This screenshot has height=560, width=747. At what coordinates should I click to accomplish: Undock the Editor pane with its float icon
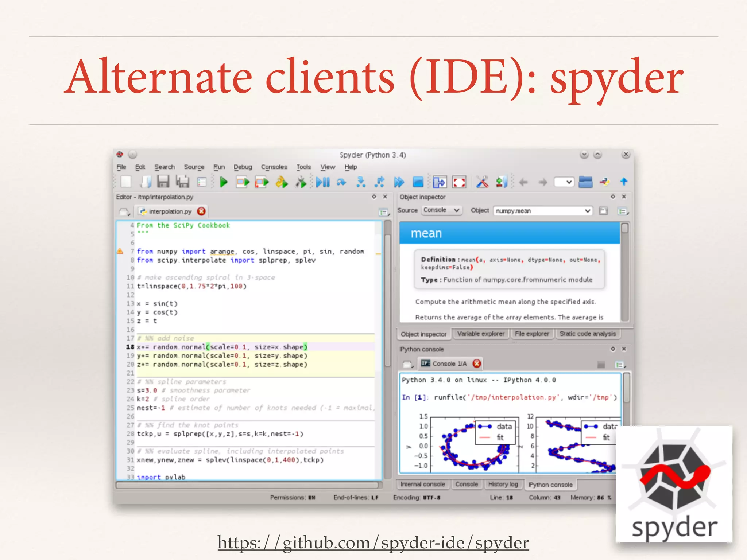(374, 197)
